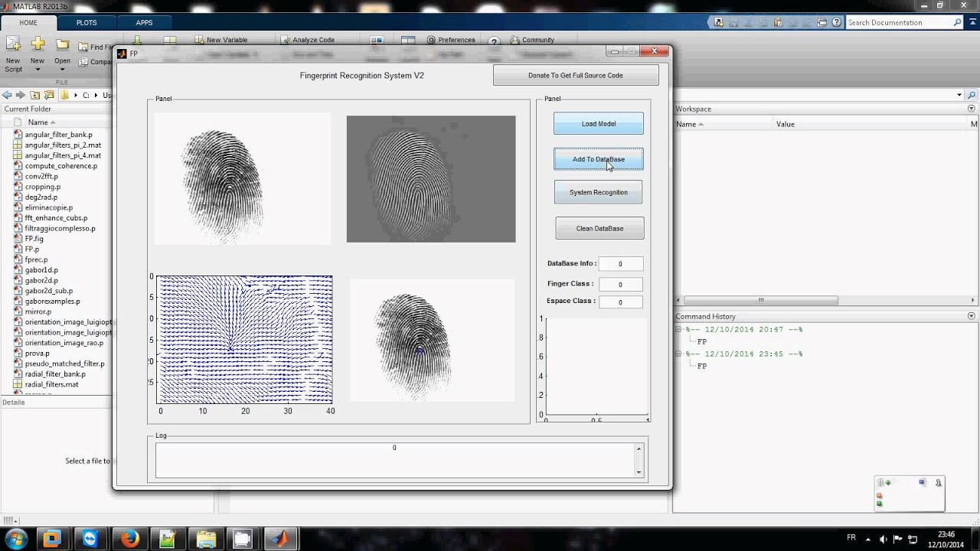Click the Log box scroll up arrow

tap(639, 448)
